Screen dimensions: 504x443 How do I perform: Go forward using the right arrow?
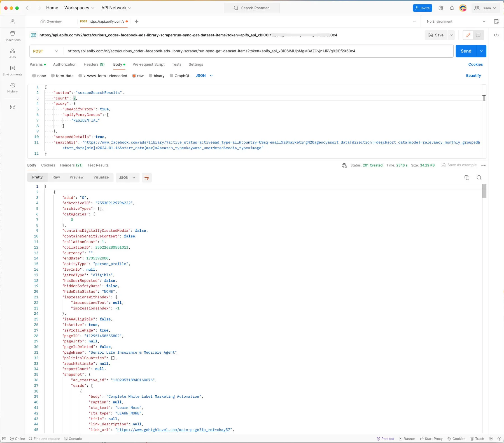coord(39,8)
